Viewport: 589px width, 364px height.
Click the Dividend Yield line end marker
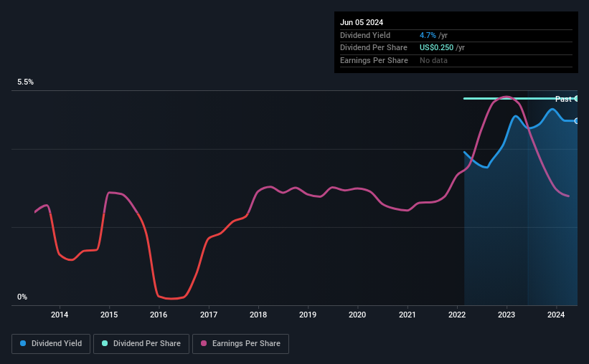pyautogui.click(x=577, y=121)
